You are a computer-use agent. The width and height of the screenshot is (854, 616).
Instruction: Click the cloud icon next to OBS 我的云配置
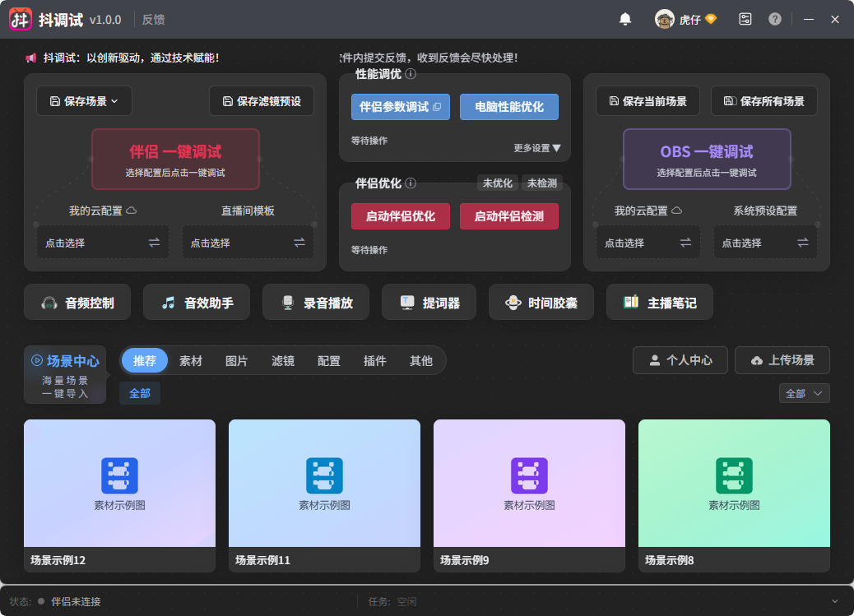[x=676, y=211]
